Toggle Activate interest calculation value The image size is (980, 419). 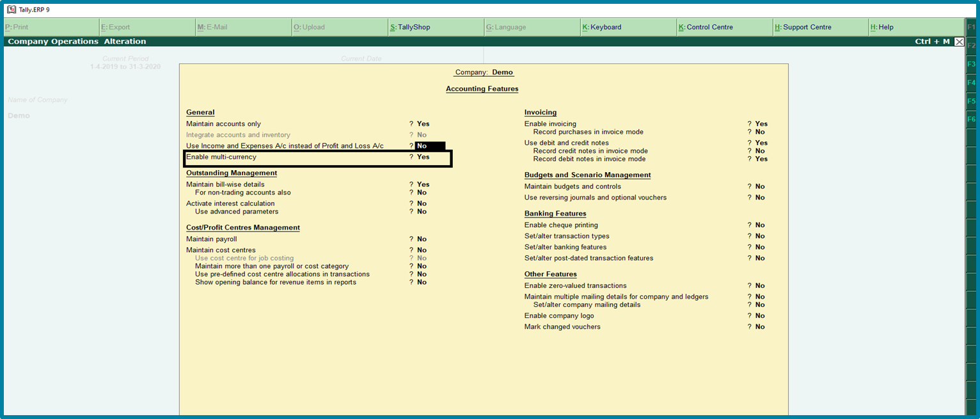422,203
